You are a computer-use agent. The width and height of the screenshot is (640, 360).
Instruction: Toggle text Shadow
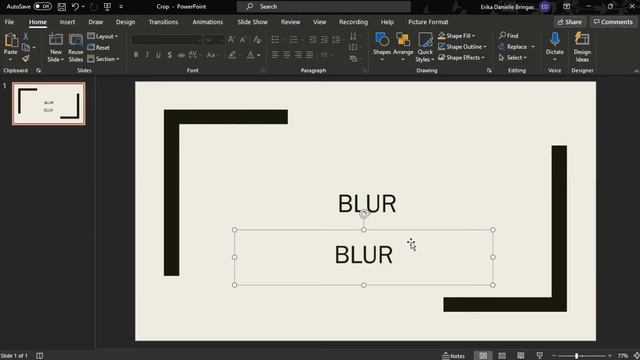(170, 55)
